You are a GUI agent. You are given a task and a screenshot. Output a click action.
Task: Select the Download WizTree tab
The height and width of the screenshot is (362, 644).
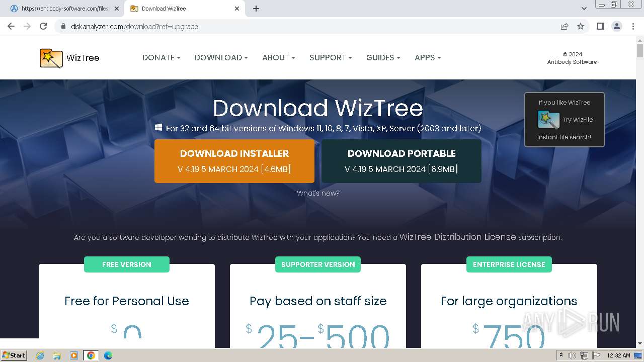click(x=184, y=9)
